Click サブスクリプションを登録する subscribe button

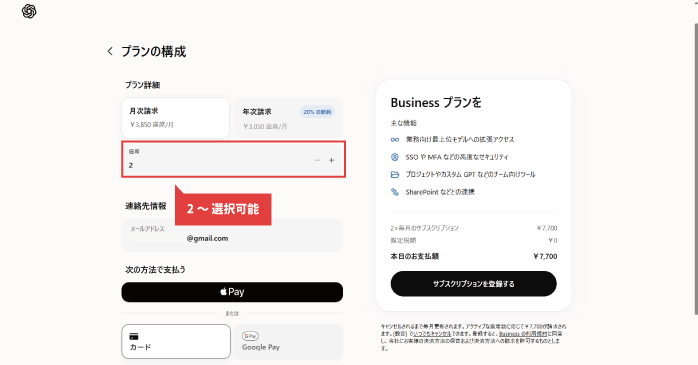coord(474,284)
